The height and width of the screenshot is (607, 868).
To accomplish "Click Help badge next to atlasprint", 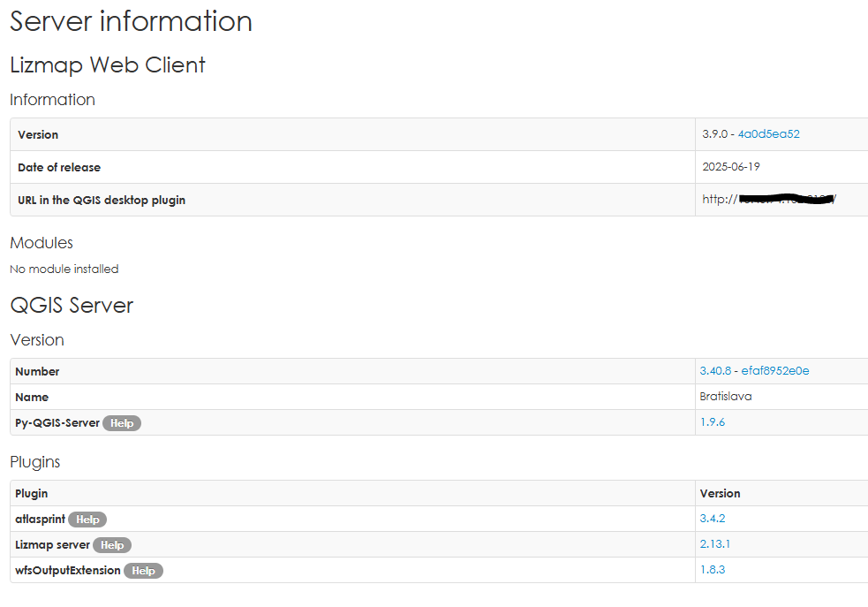I will coord(87,520).
